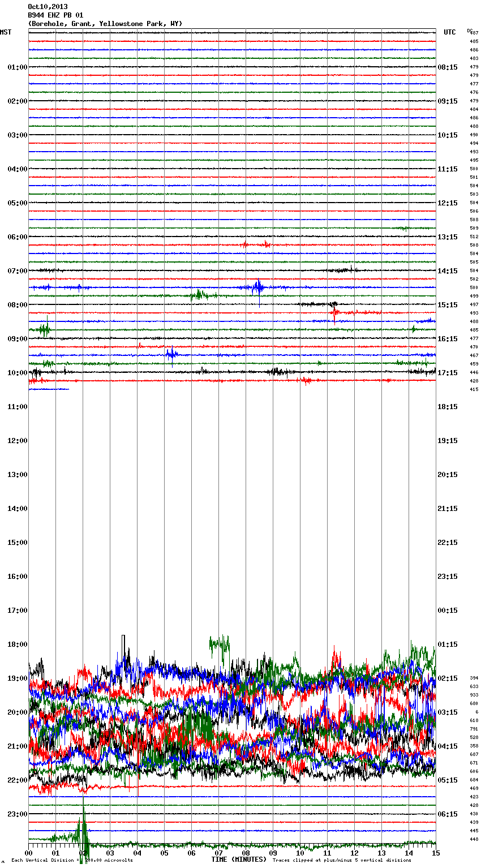Screen dimensions: 481x868
Task: Select the MST time label '01:00'
Action: 18,67
